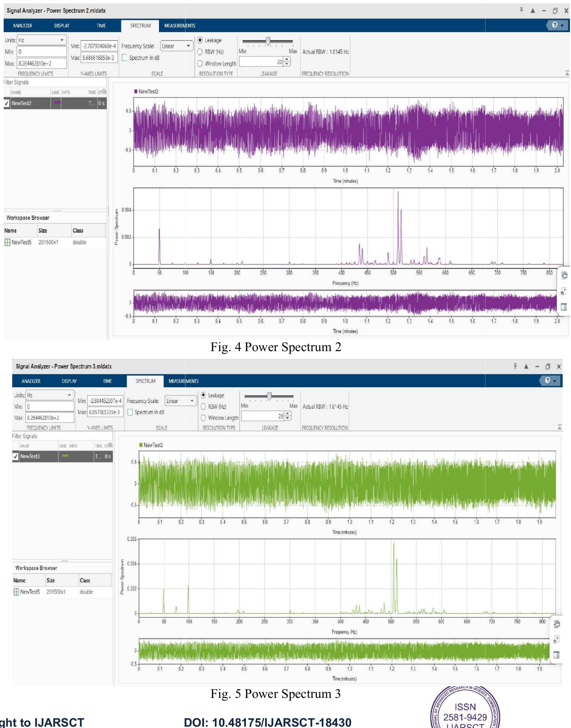Restore down the Power Spectrum 3 window
Viewport: 571px width, 728px height.
point(548,367)
